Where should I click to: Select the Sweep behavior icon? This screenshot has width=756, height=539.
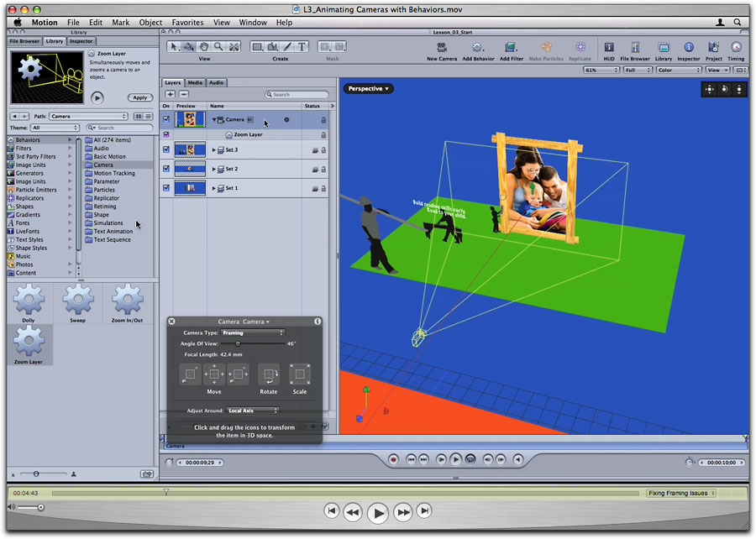[x=78, y=299]
